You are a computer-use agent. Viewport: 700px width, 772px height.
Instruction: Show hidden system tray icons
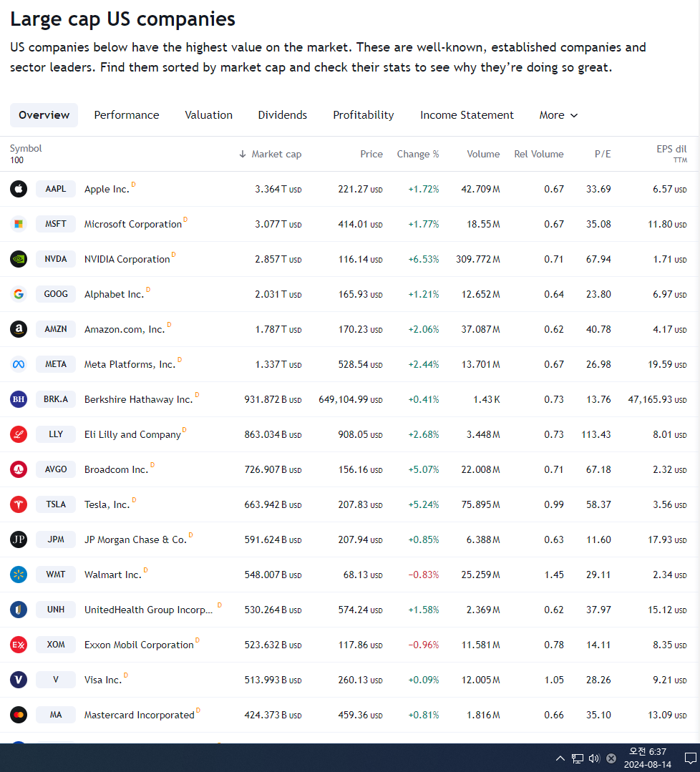[560, 758]
